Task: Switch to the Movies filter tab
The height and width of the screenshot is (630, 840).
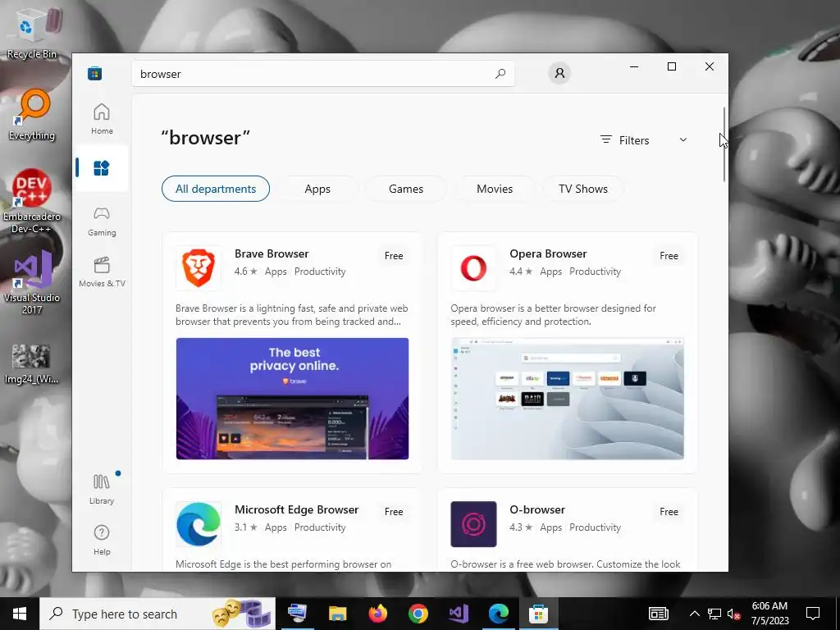Action: tap(495, 189)
